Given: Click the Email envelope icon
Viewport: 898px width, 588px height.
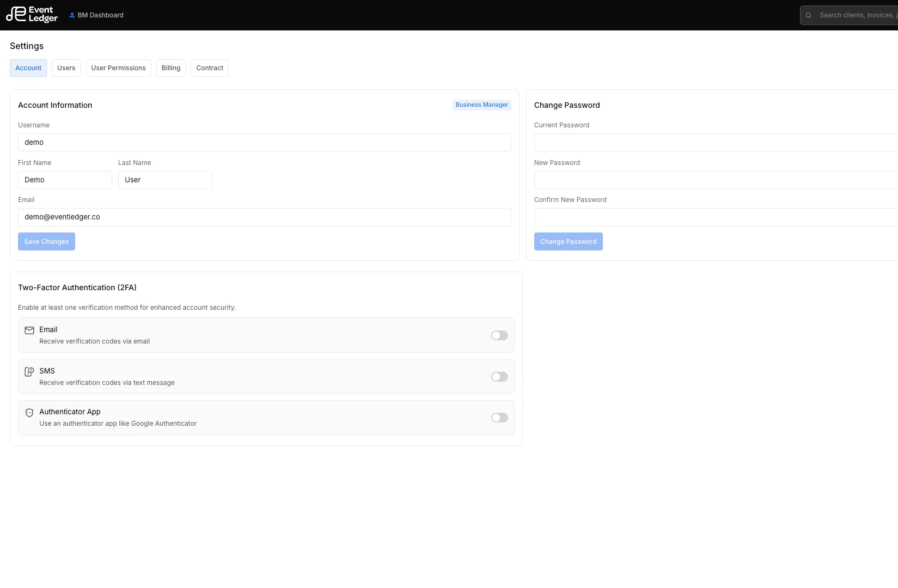Looking at the screenshot, I should point(29,330).
